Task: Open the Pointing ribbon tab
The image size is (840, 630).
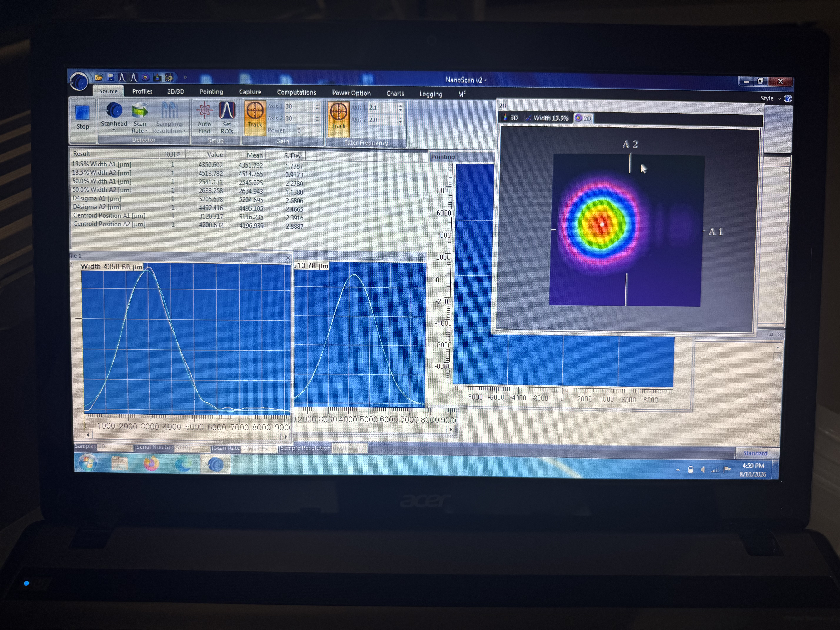Action: [211, 92]
